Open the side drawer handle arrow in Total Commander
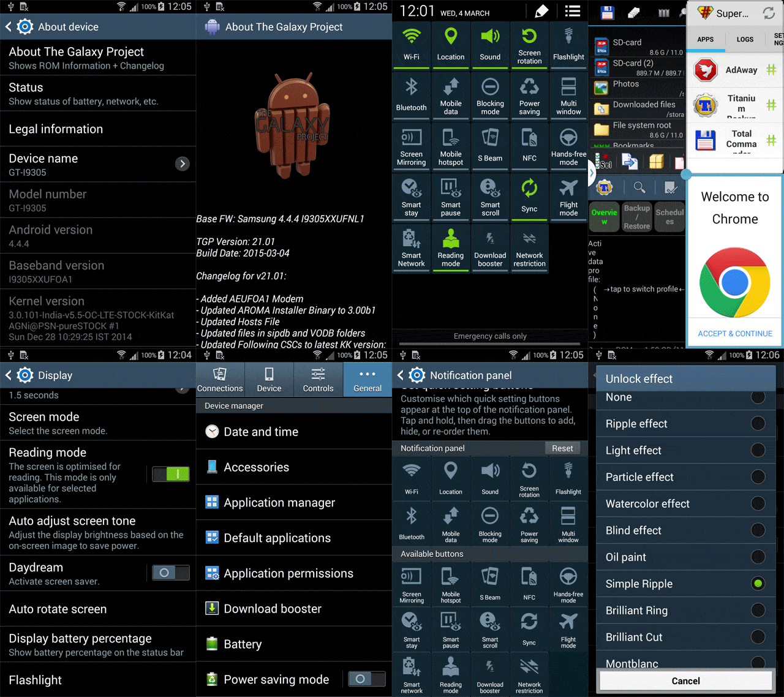Viewport: 784px width, 697px height. [x=592, y=173]
